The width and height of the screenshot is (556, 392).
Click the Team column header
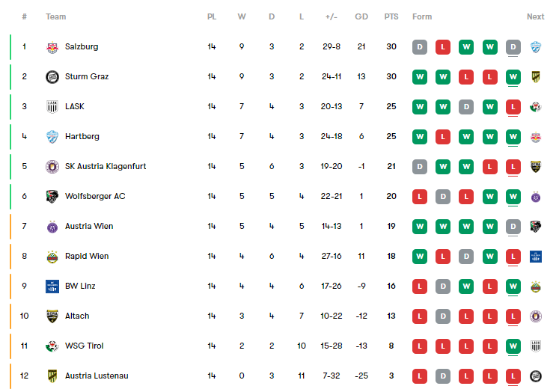55,16
